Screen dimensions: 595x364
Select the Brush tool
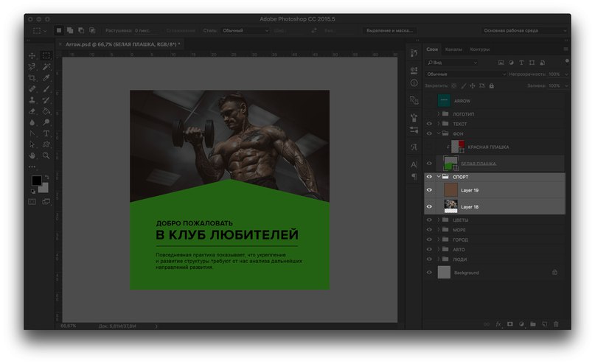pyautogui.click(x=46, y=88)
